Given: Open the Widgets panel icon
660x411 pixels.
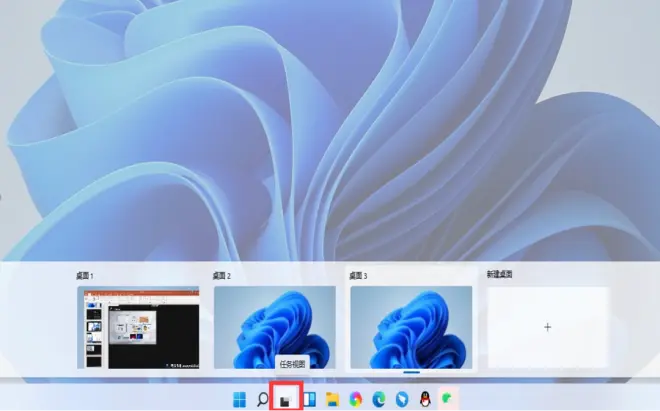Looking at the screenshot, I should pos(309,400).
